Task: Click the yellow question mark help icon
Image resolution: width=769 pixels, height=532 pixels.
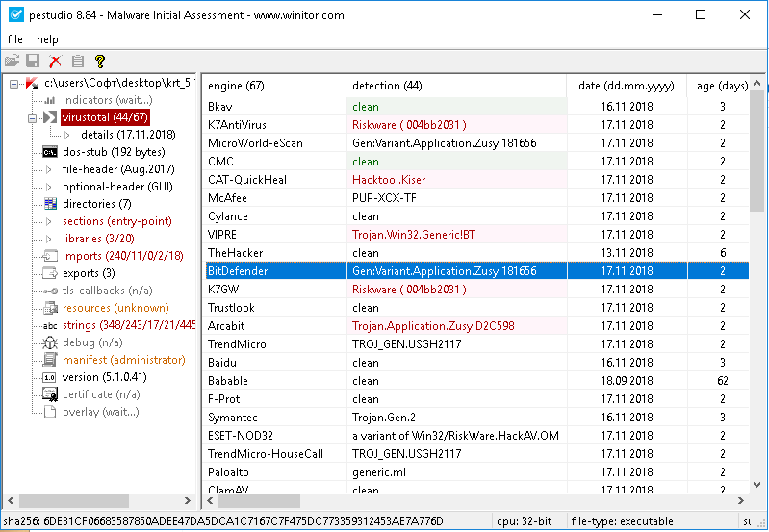Action: coord(99,61)
